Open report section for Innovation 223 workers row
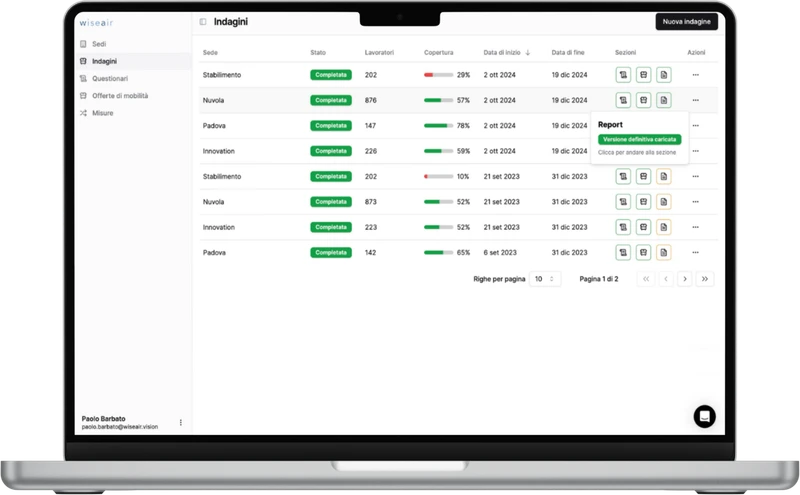800x495 pixels. tap(663, 227)
